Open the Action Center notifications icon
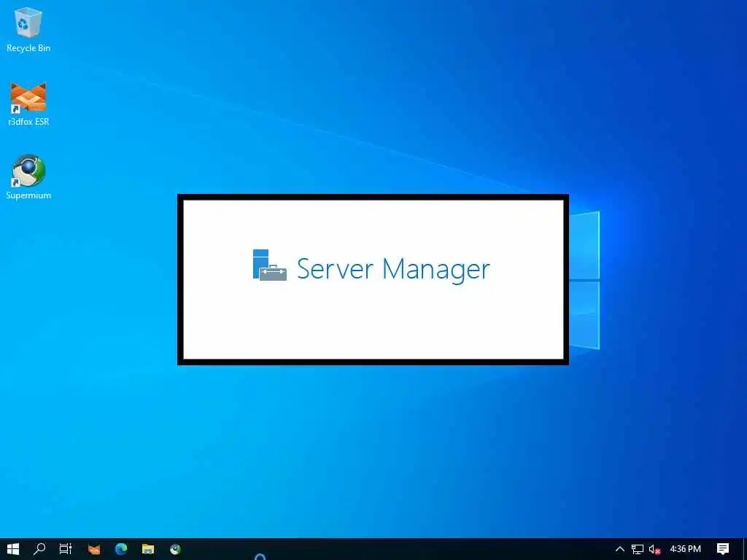The width and height of the screenshot is (747, 560). tap(723, 549)
